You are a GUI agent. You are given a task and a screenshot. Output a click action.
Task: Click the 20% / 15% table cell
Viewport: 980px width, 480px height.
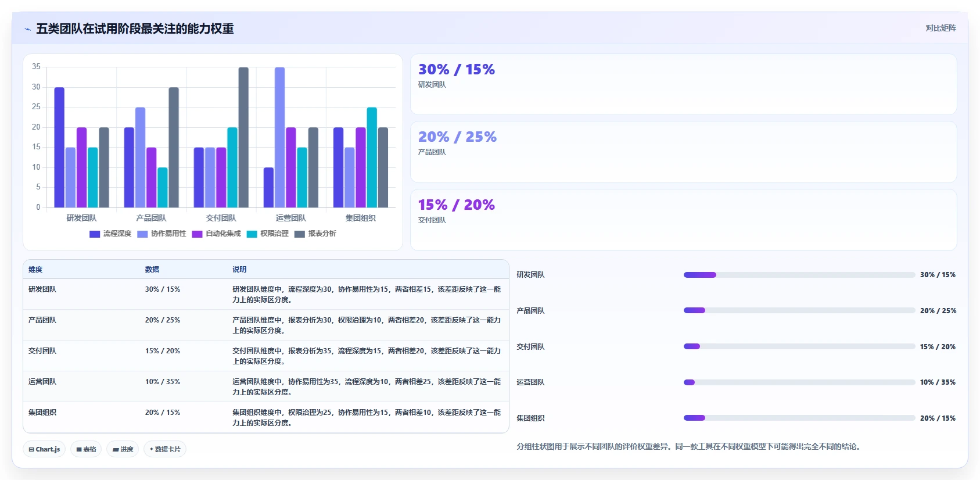[163, 413]
